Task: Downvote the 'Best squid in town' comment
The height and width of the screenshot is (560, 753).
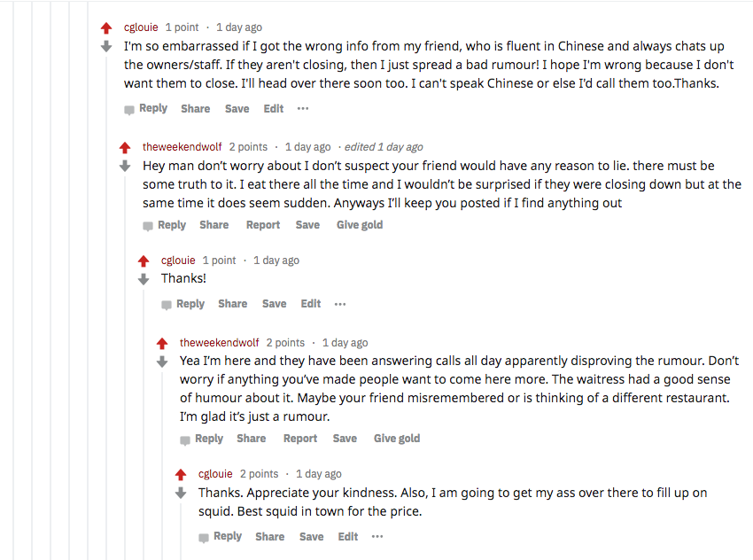Action: click(181, 493)
